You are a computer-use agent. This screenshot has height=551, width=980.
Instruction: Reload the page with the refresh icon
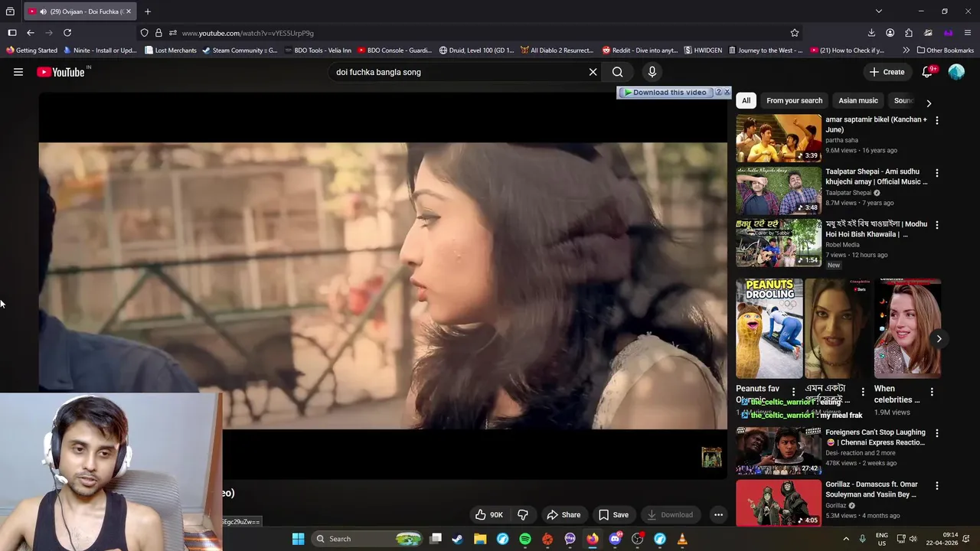(x=67, y=33)
